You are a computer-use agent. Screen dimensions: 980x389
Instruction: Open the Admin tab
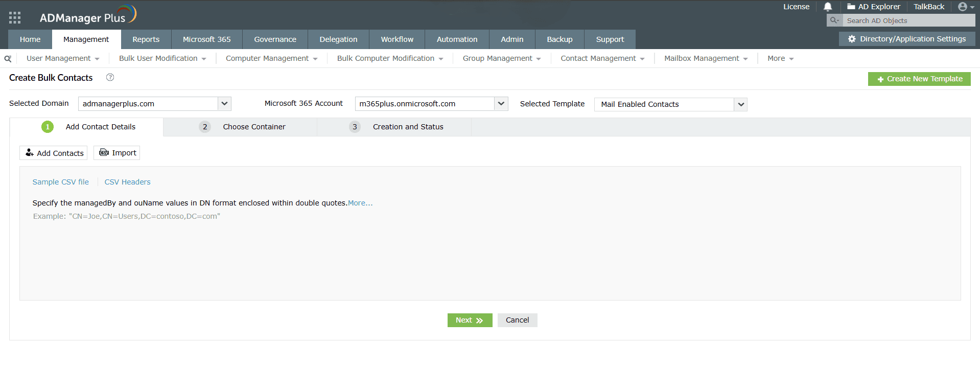tap(512, 39)
